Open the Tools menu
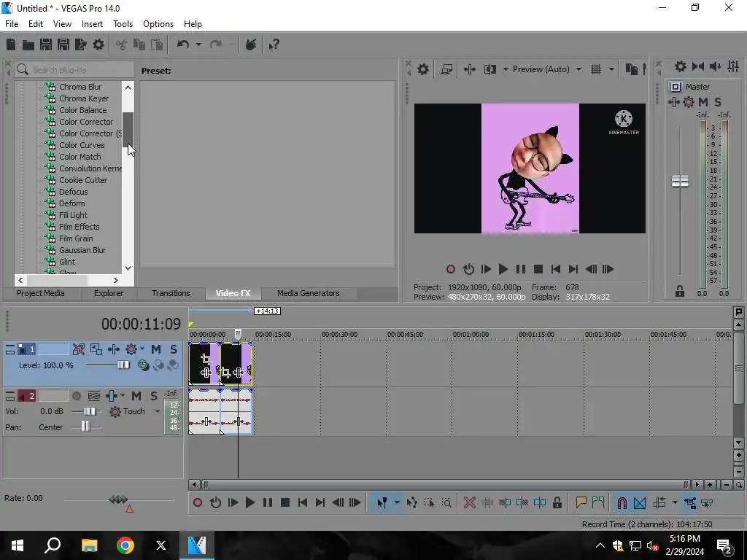 123,24
